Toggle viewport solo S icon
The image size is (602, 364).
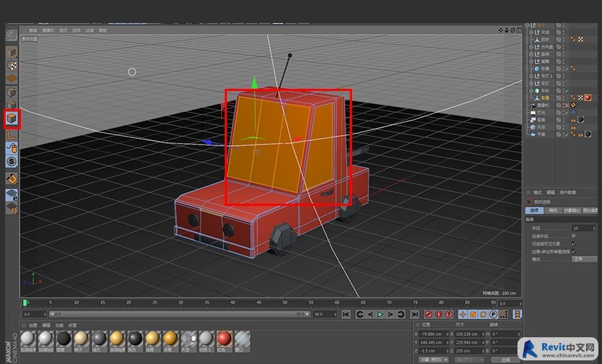coord(12,162)
